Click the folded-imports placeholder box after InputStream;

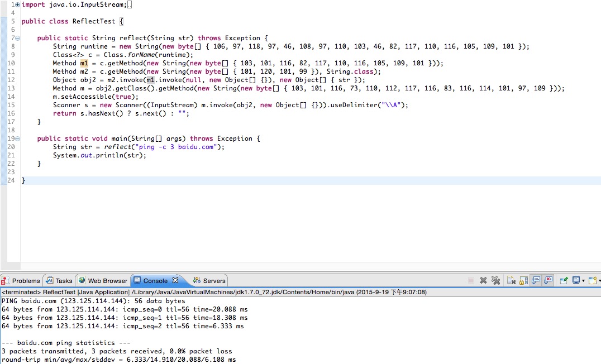coord(130,4)
